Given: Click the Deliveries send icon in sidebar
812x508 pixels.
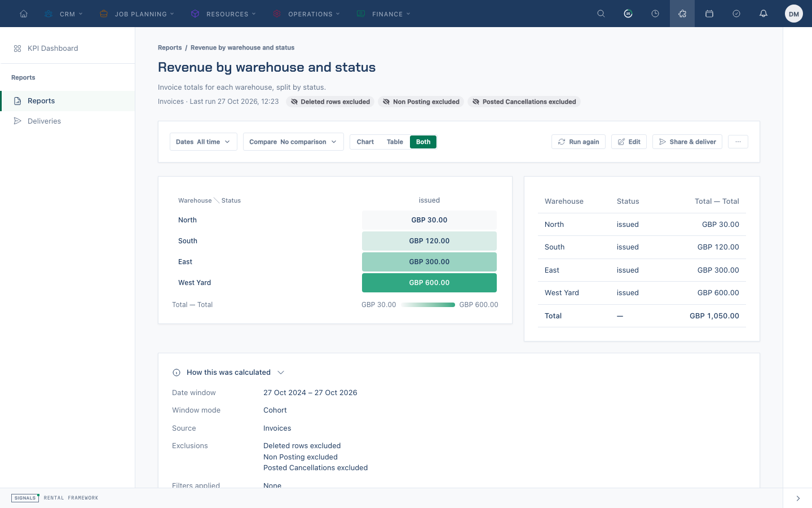Looking at the screenshot, I should [17, 121].
